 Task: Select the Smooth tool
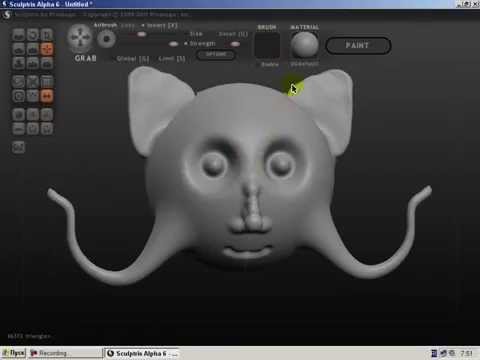click(47, 63)
